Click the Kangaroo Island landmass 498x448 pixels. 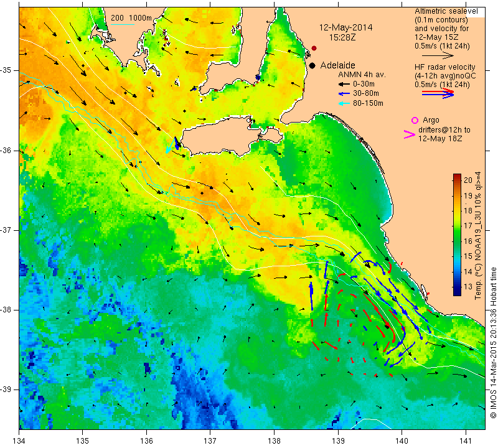coord(222,136)
